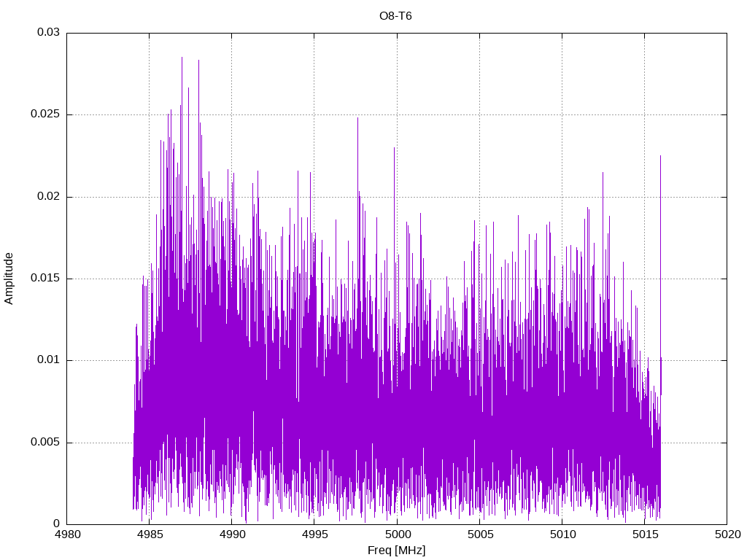Screen dimensions: 747x560
Task: Click the 4980 x-axis tick label
Action: [x=67, y=534]
